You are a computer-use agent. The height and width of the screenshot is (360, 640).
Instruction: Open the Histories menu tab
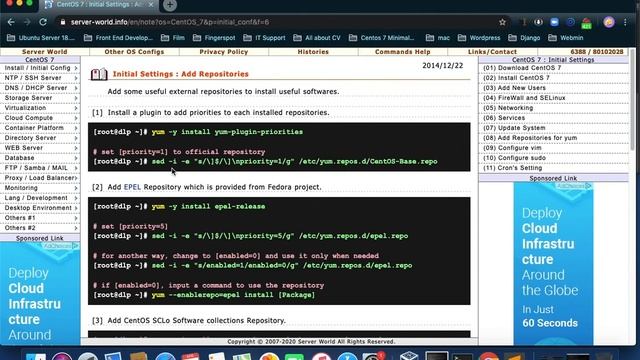(x=313, y=52)
